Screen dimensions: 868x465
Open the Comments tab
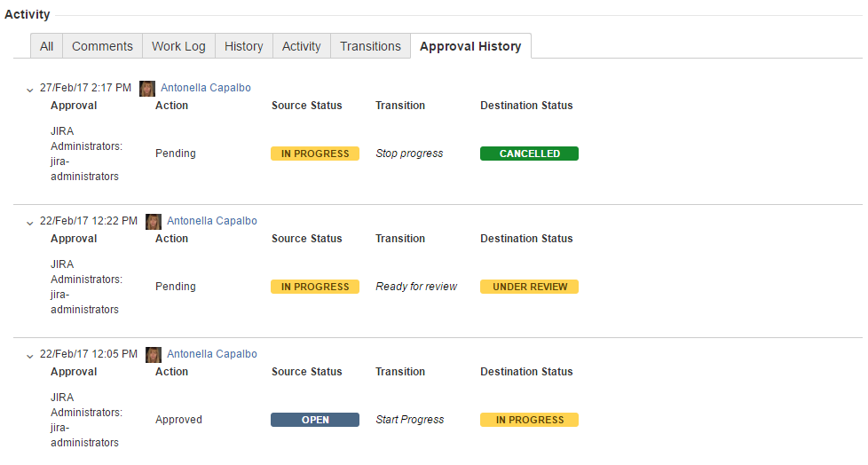coord(102,46)
